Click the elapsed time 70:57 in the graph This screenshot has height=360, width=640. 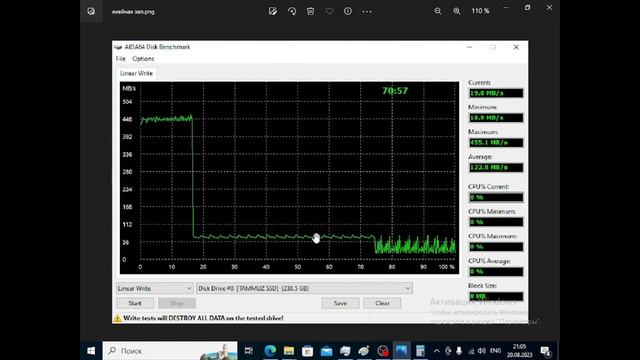395,91
